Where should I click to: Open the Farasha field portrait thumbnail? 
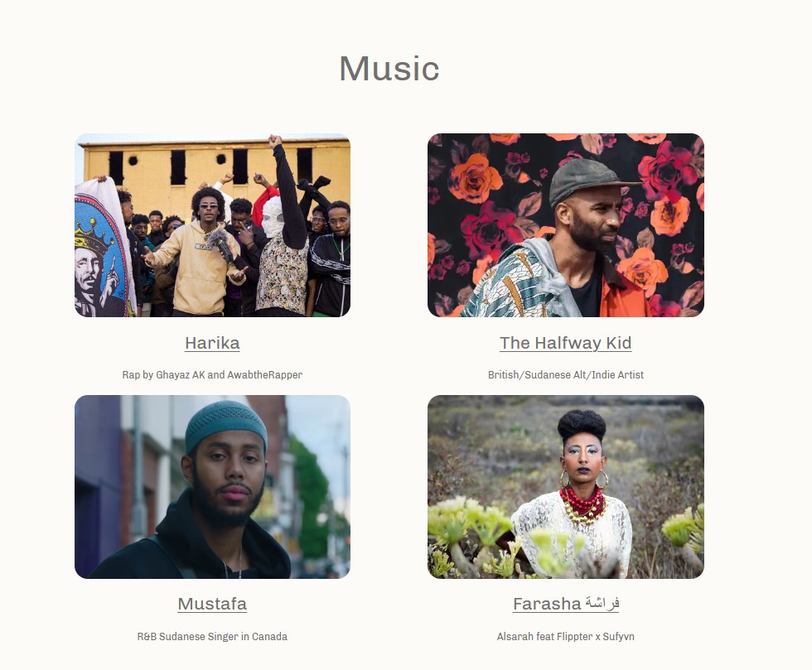tap(565, 487)
